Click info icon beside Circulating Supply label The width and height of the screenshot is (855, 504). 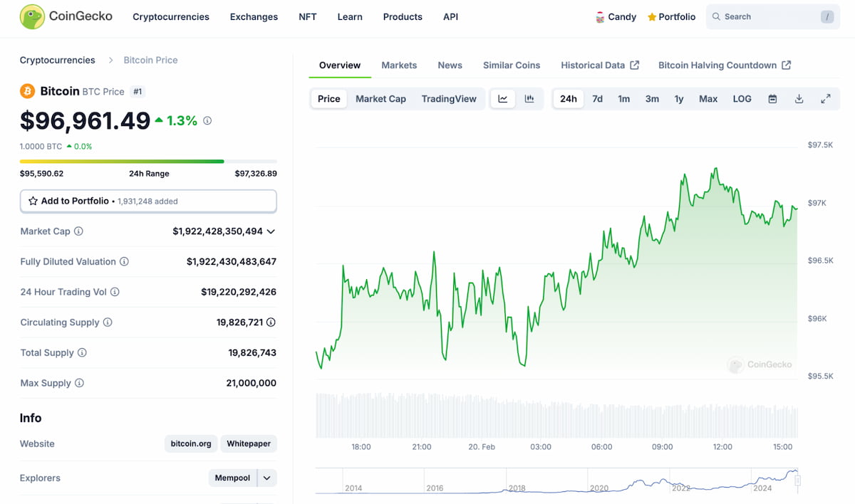[x=108, y=322]
